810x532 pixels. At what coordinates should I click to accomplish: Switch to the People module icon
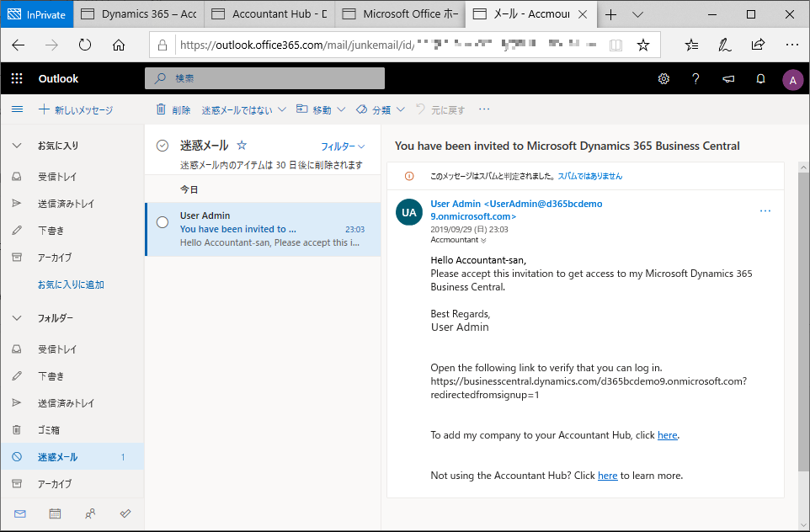click(90, 513)
